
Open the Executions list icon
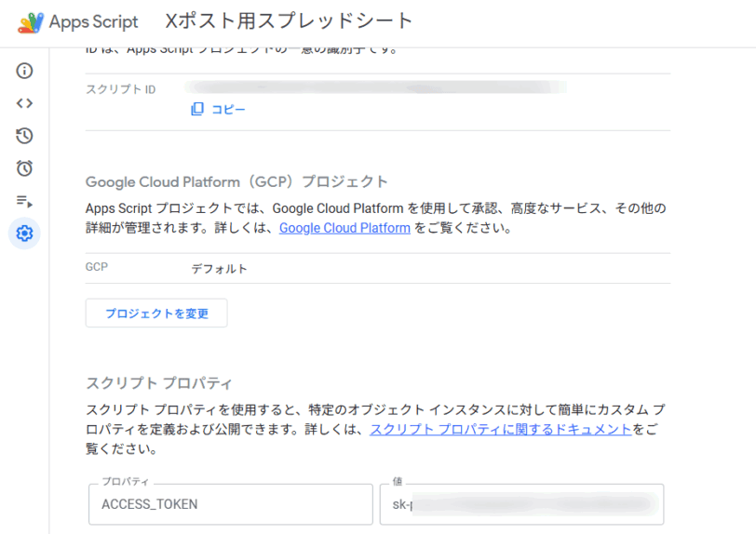pos(24,201)
